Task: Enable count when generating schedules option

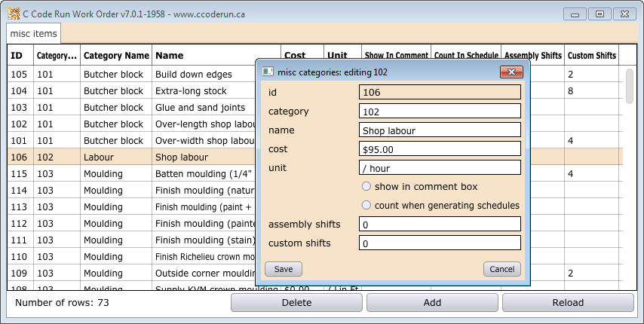Action: click(366, 205)
